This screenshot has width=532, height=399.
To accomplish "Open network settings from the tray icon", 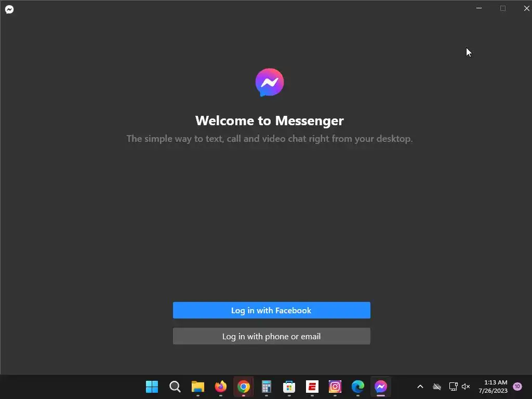I will [x=453, y=387].
